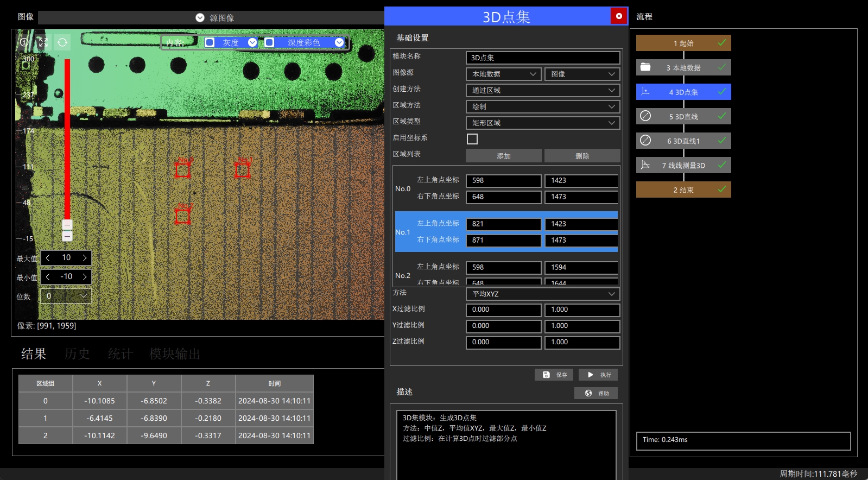Click the red depth color bar
Screen dimensions: 868x480
67,139
